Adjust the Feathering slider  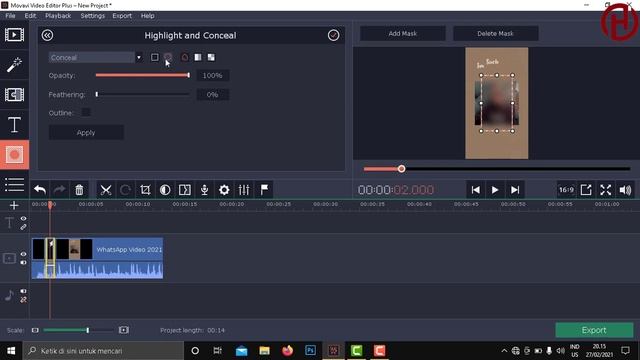click(x=142, y=94)
